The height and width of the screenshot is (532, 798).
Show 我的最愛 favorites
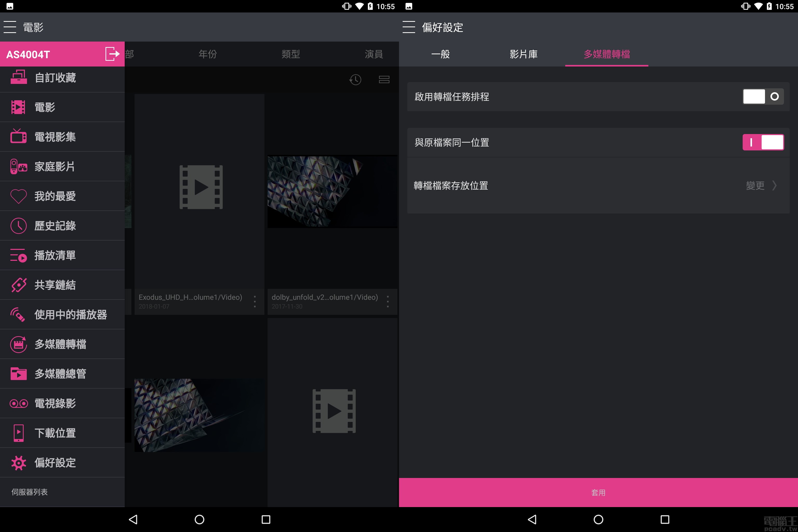[55, 196]
